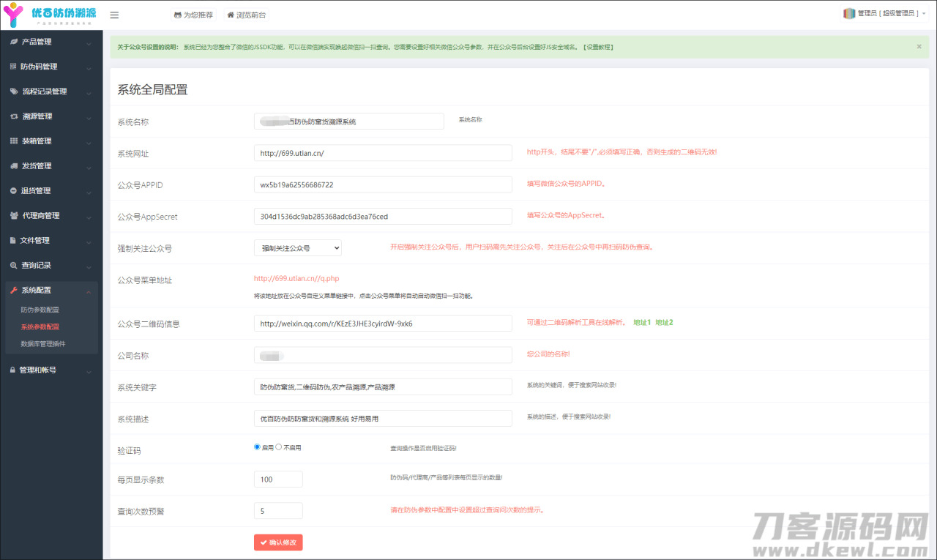Open the 公众号菜单地址 q.php link

click(x=296, y=279)
